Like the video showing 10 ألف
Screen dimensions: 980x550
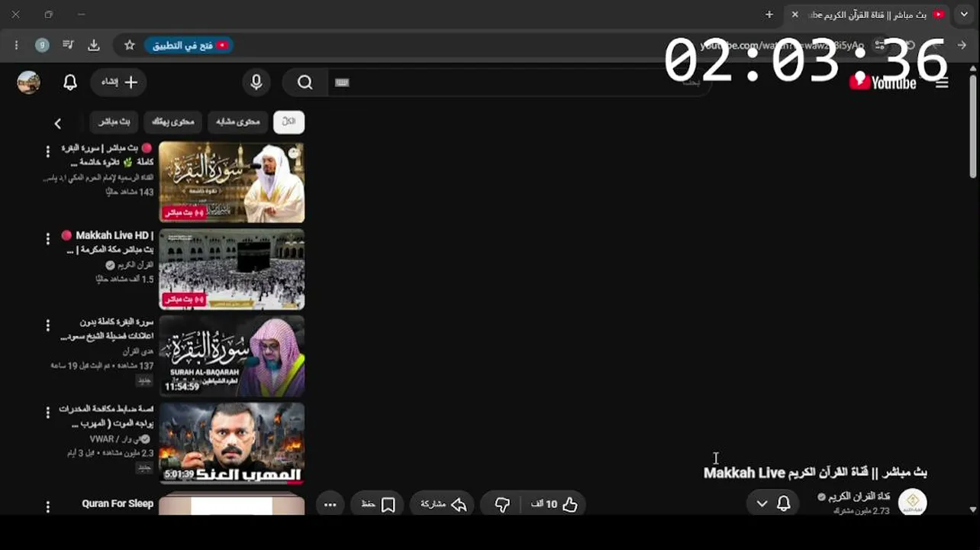(x=554, y=504)
